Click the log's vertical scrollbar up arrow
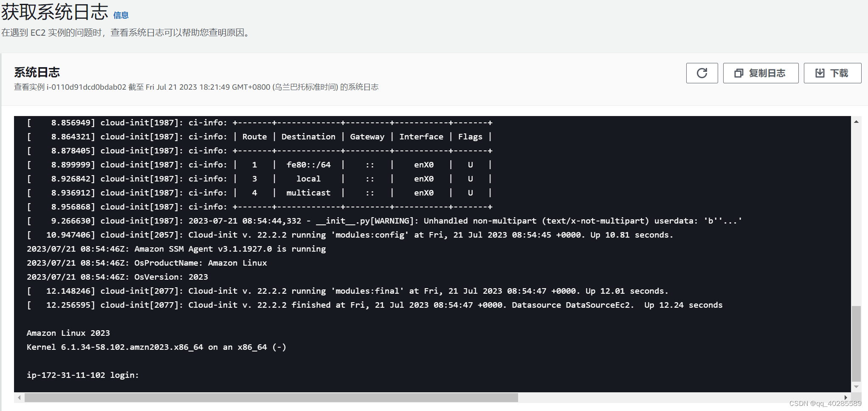 click(x=856, y=122)
